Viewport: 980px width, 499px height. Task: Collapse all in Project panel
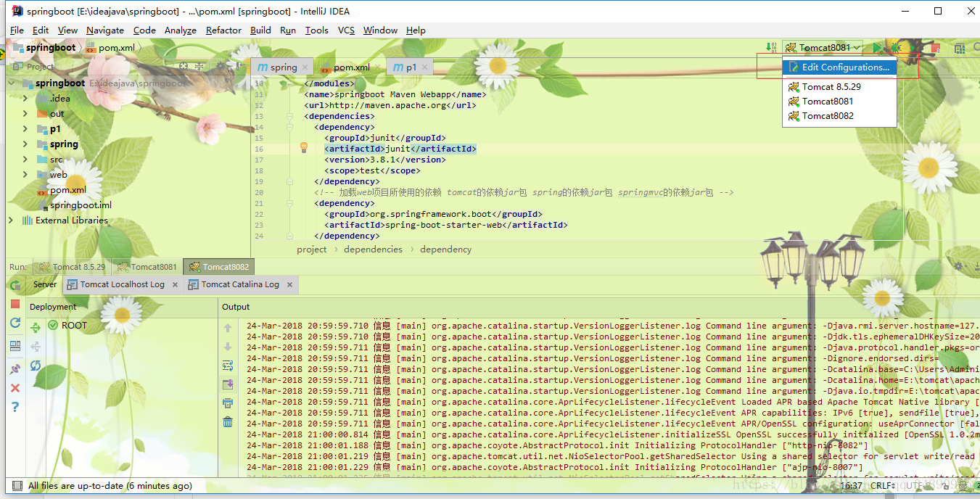200,66
